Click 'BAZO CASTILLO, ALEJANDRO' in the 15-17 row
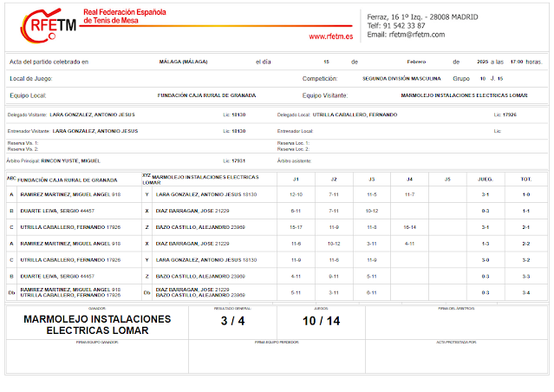554x392 pixels. (x=193, y=227)
